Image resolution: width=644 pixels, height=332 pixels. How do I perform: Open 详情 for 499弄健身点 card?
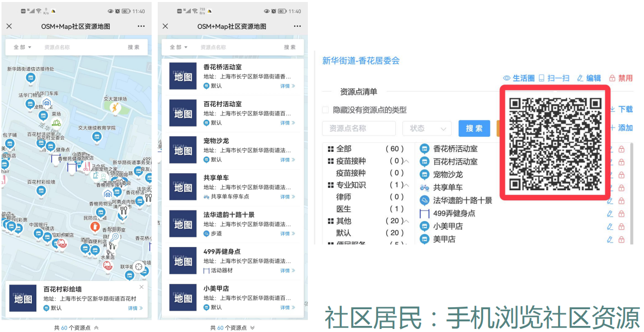click(288, 271)
